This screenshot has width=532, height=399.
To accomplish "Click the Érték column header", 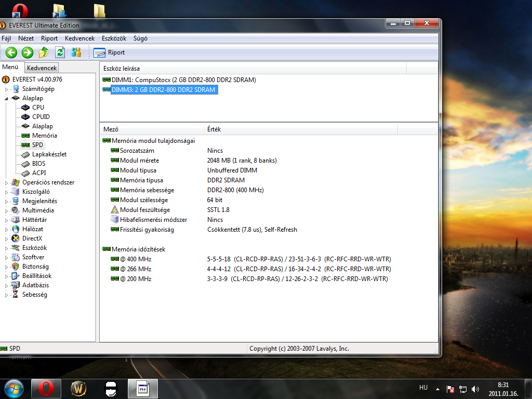I will [x=301, y=129].
